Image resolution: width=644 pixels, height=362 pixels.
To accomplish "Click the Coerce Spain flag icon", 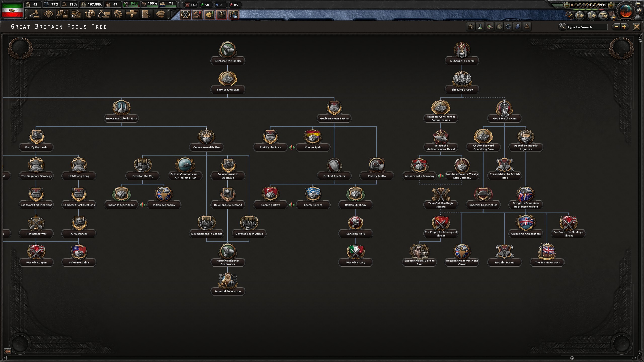I will click(x=313, y=137).
